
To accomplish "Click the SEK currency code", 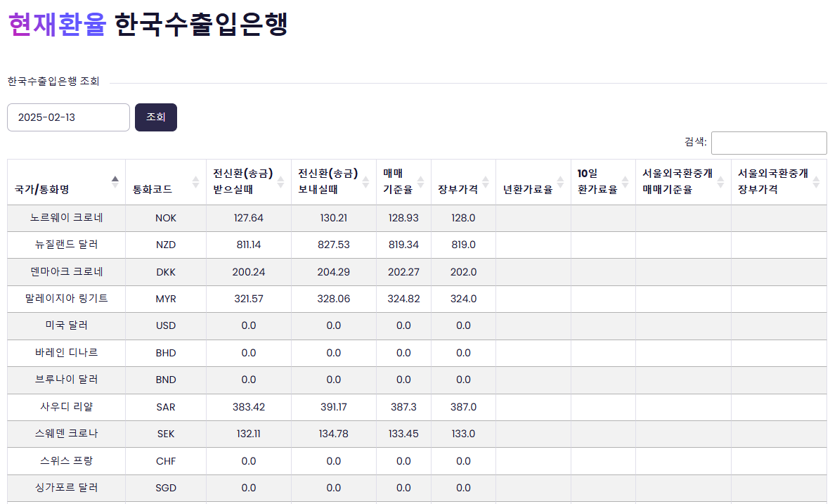I will click(166, 434).
